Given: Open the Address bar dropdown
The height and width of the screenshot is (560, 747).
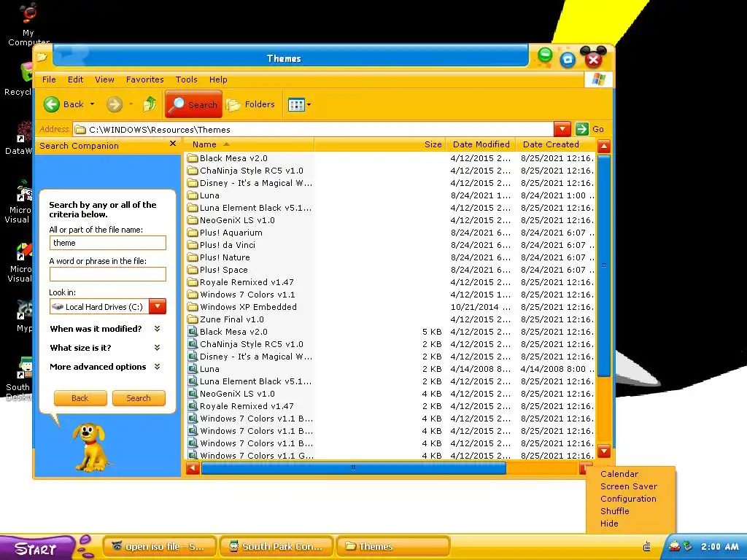Looking at the screenshot, I should point(562,129).
